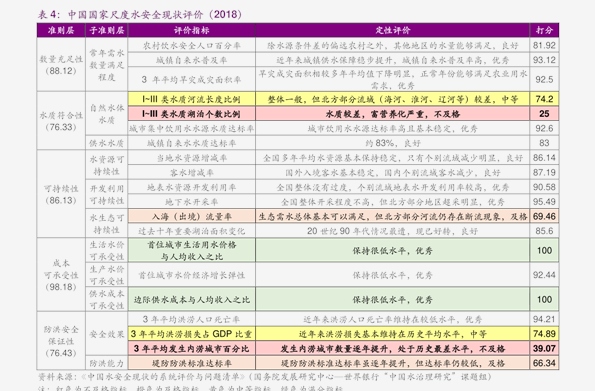Click the 水质符合性 (76.33) cell
The height and width of the screenshot is (391, 595).
tap(61, 121)
